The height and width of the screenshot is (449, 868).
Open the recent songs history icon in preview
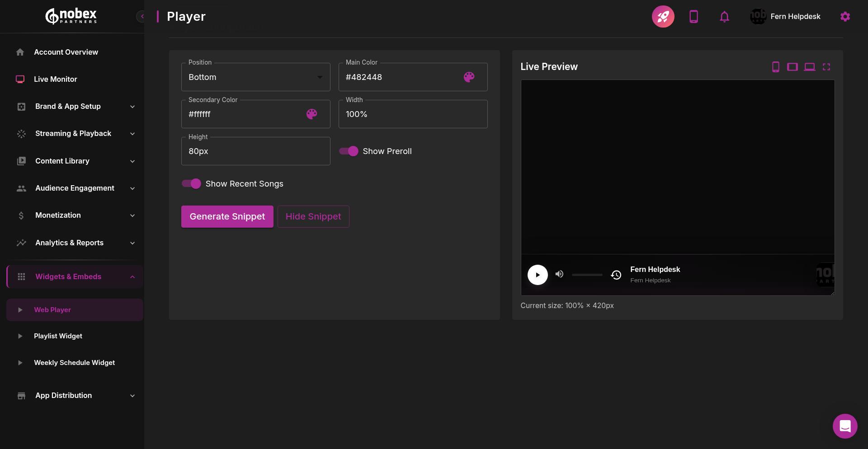pyautogui.click(x=616, y=275)
